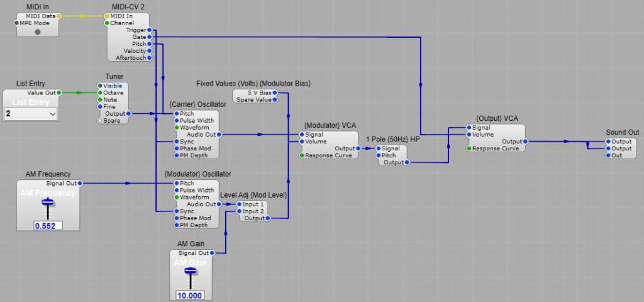Click the AM Frequency value field 0.552
This screenshot has width=644, height=302.
[x=48, y=225]
